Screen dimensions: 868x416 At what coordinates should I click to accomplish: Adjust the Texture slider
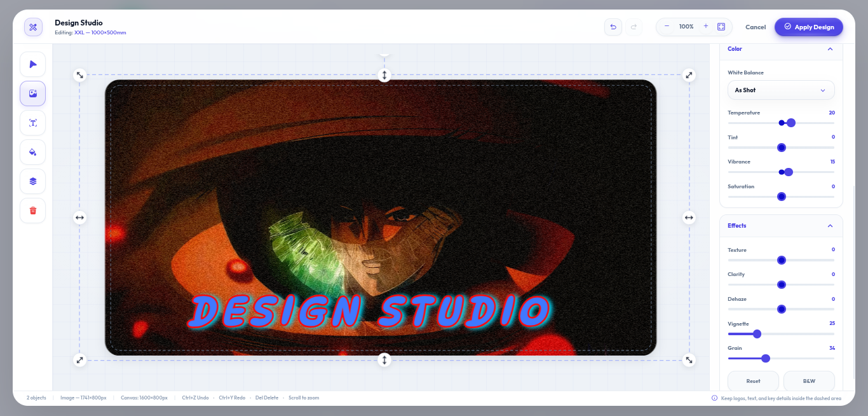781,260
